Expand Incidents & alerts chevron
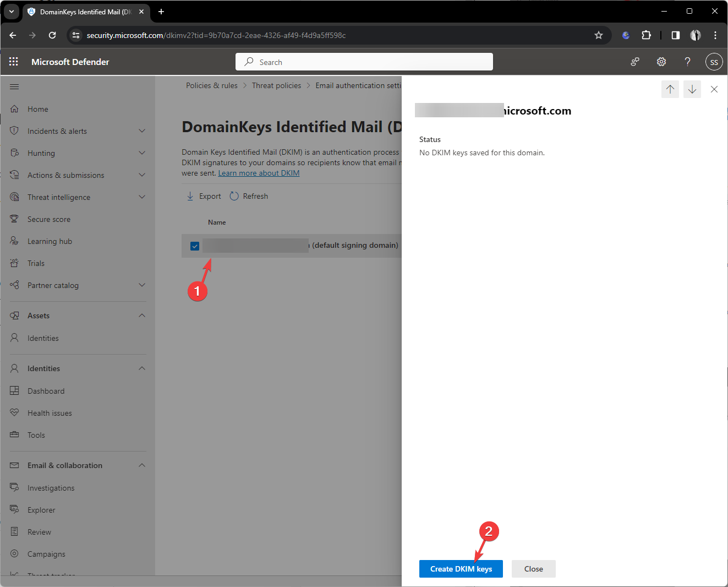 click(142, 131)
